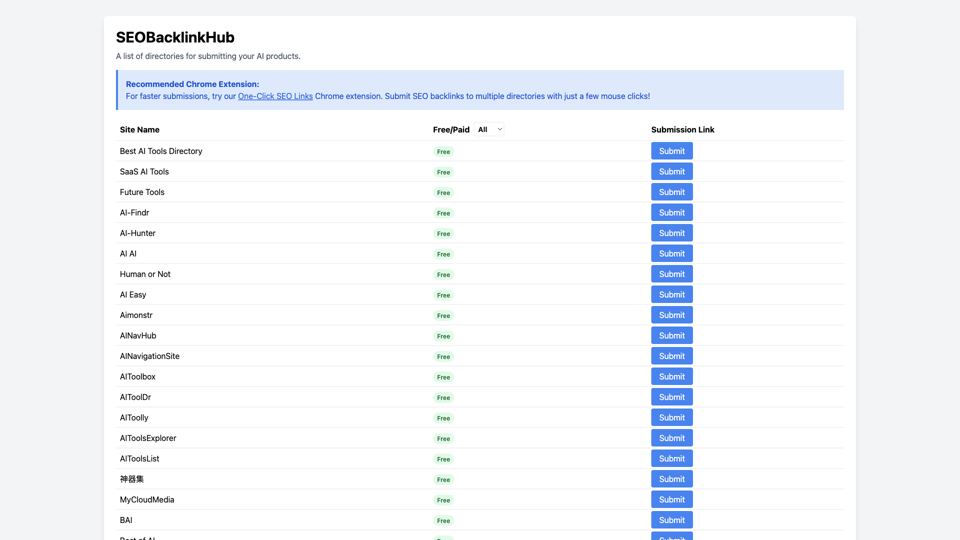The image size is (960, 540).
Task: Follow the One-Click SEO Links link
Action: click(275, 96)
